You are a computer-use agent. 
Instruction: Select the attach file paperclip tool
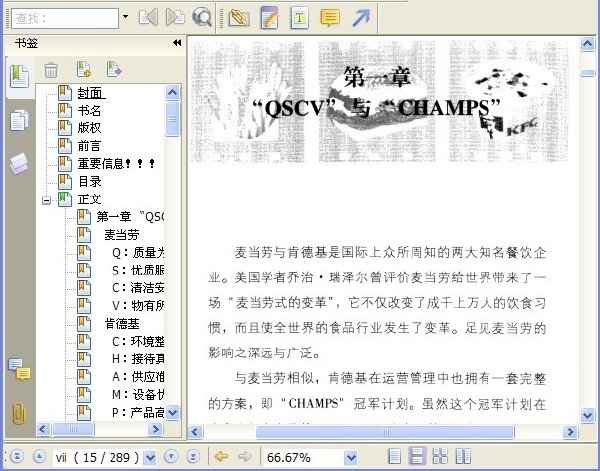point(239,18)
